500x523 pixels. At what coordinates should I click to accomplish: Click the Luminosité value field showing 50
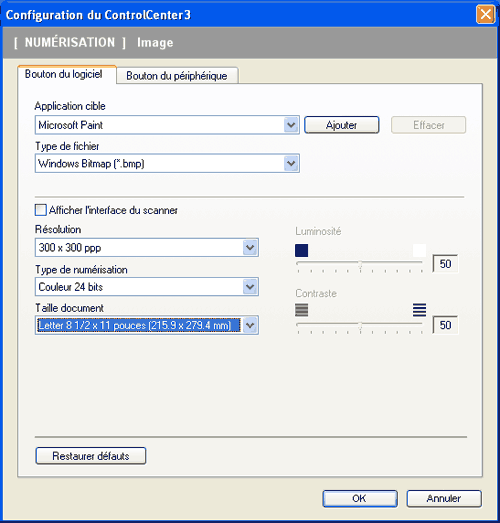pyautogui.click(x=445, y=264)
